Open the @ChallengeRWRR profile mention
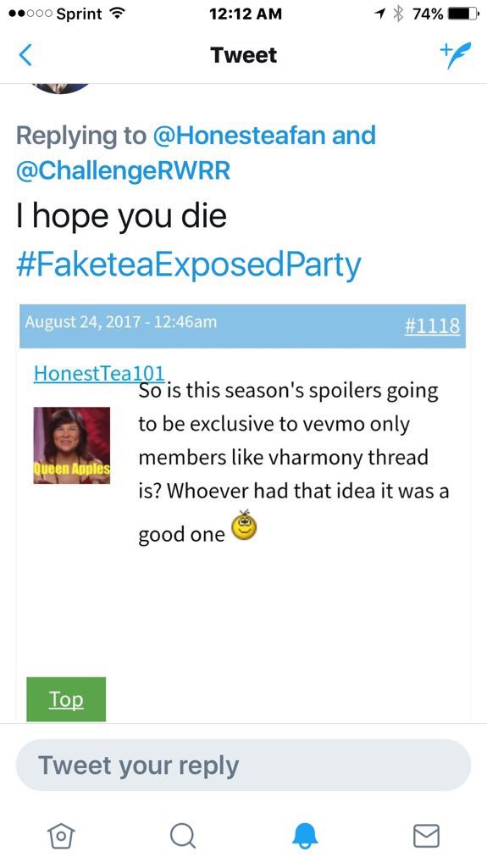487x868 pixels. pyautogui.click(x=123, y=170)
